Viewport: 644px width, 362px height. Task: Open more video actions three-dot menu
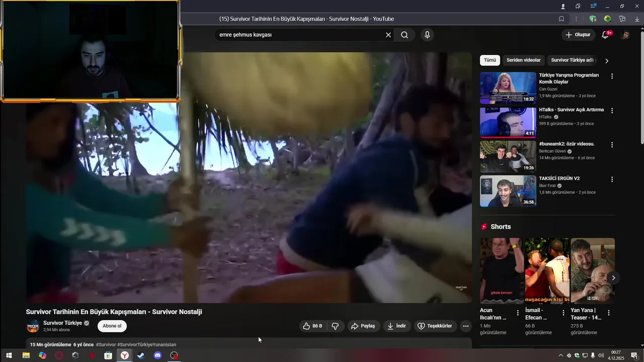[x=466, y=326]
